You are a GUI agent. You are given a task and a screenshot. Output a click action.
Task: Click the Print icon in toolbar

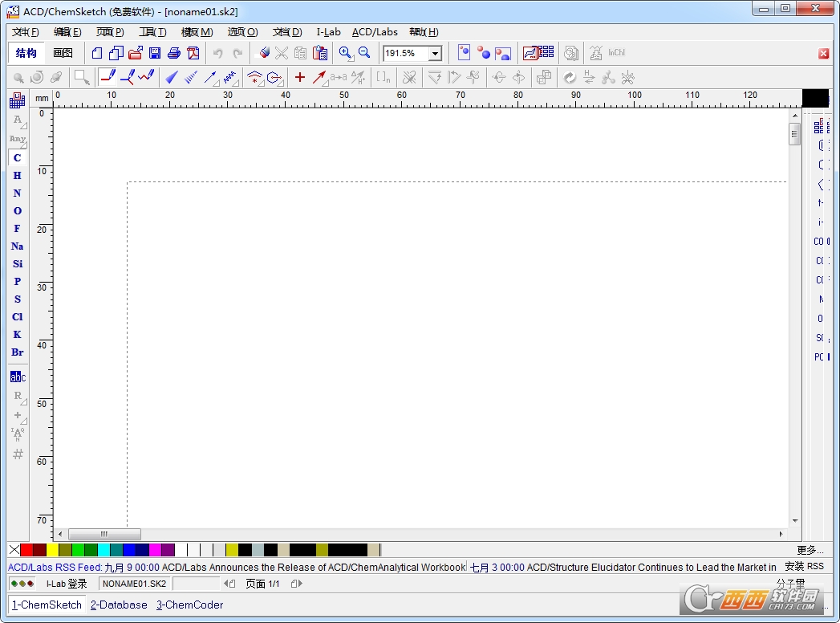tap(173, 53)
